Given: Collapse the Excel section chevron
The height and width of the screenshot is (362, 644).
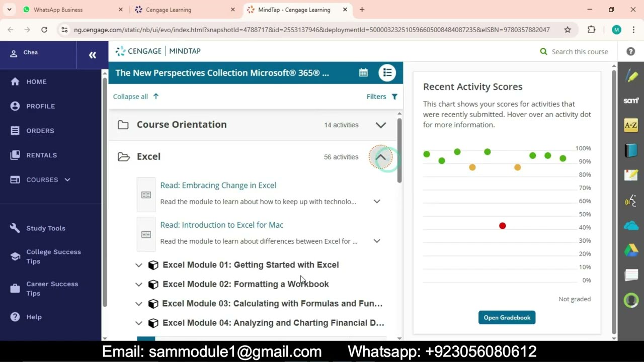Looking at the screenshot, I should (381, 157).
